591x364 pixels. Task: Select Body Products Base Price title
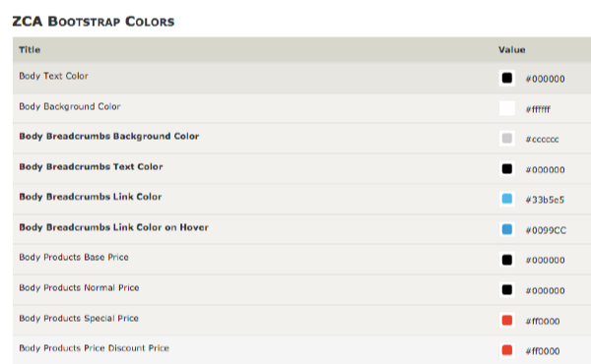(x=74, y=257)
